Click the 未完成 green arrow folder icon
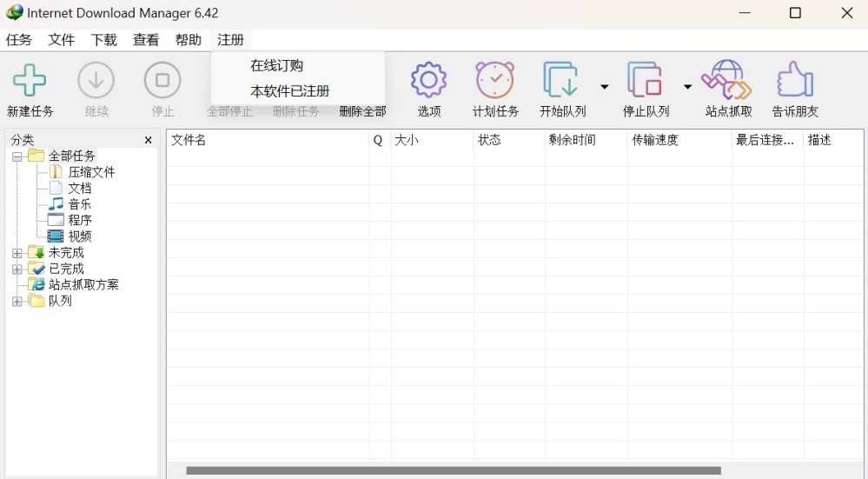This screenshot has width=868, height=479. coord(36,252)
